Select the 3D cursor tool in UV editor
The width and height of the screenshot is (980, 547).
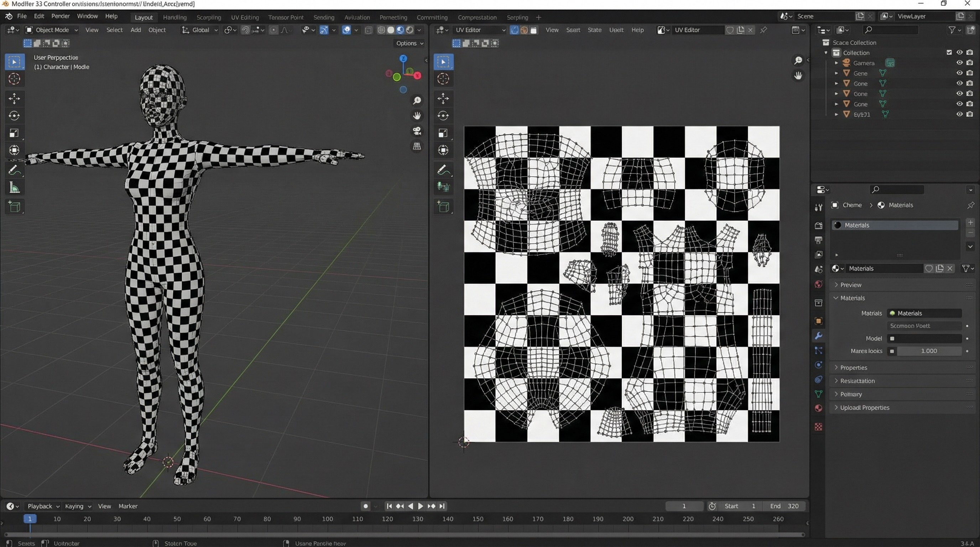(x=443, y=79)
